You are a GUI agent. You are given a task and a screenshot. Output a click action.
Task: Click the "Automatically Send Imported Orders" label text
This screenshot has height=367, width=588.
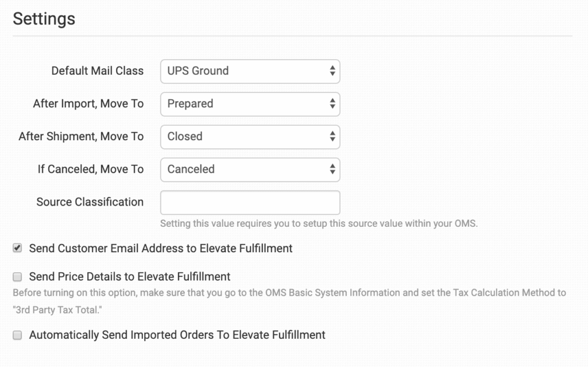coord(177,335)
